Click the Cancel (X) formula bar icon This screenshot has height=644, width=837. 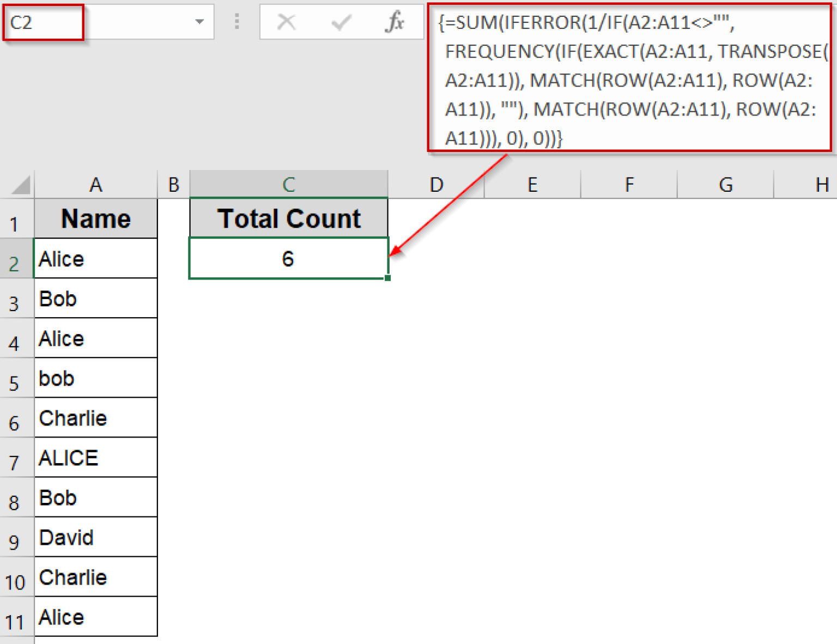[x=286, y=22]
